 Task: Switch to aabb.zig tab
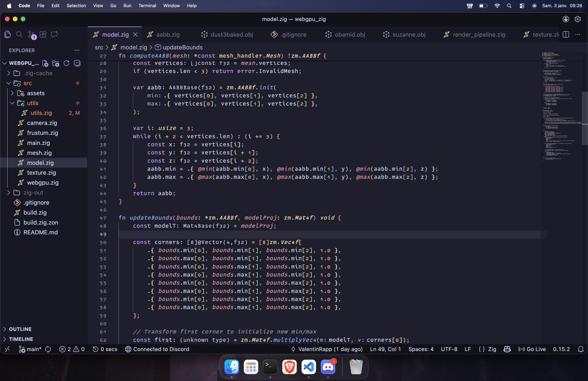[168, 35]
